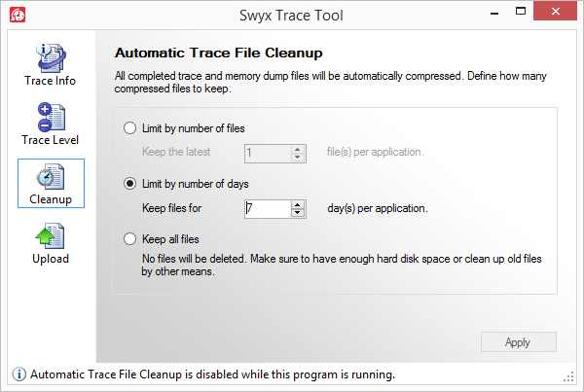The width and height of the screenshot is (584, 392).
Task: Select Limit by number of files
Action: pos(130,128)
